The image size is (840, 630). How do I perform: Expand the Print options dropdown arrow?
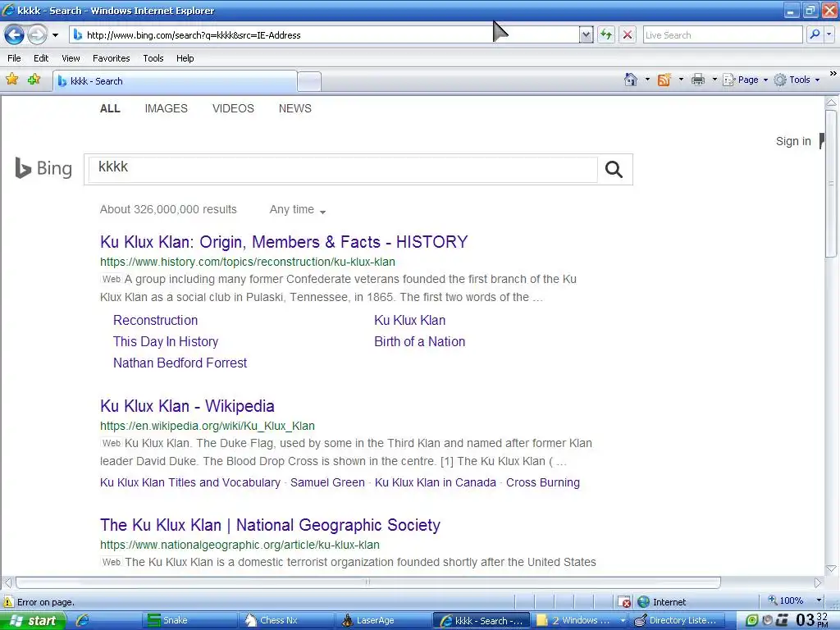714,80
